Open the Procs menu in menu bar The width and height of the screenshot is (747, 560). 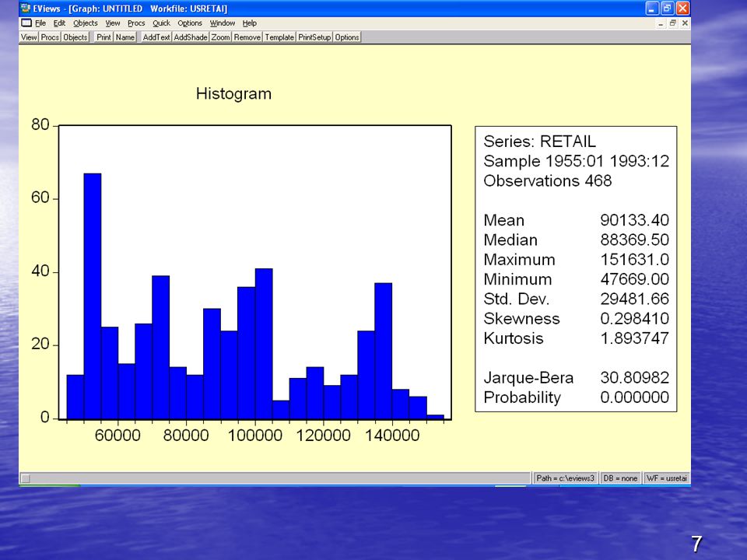(136, 23)
